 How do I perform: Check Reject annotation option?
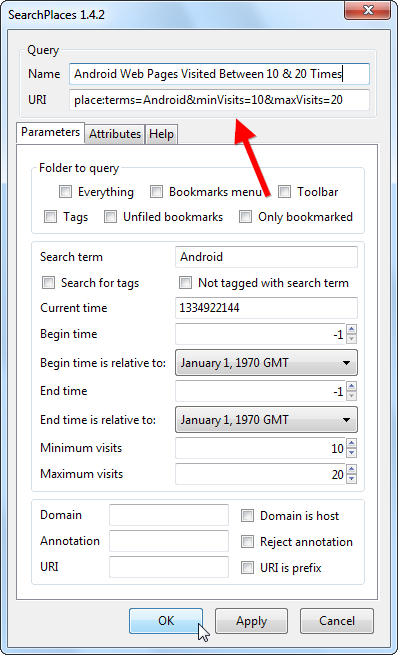tap(247, 541)
